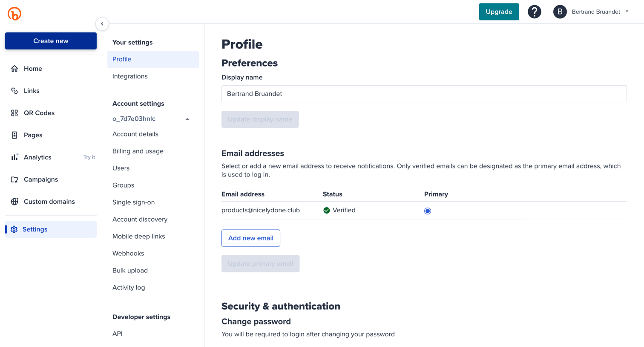The height and width of the screenshot is (347, 644).
Task: Select Settings in sidebar
Action: tap(51, 229)
